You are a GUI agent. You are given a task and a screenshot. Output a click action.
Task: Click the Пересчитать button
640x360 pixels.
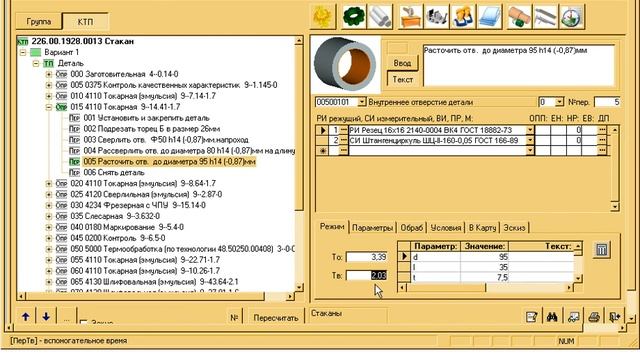[x=276, y=318]
